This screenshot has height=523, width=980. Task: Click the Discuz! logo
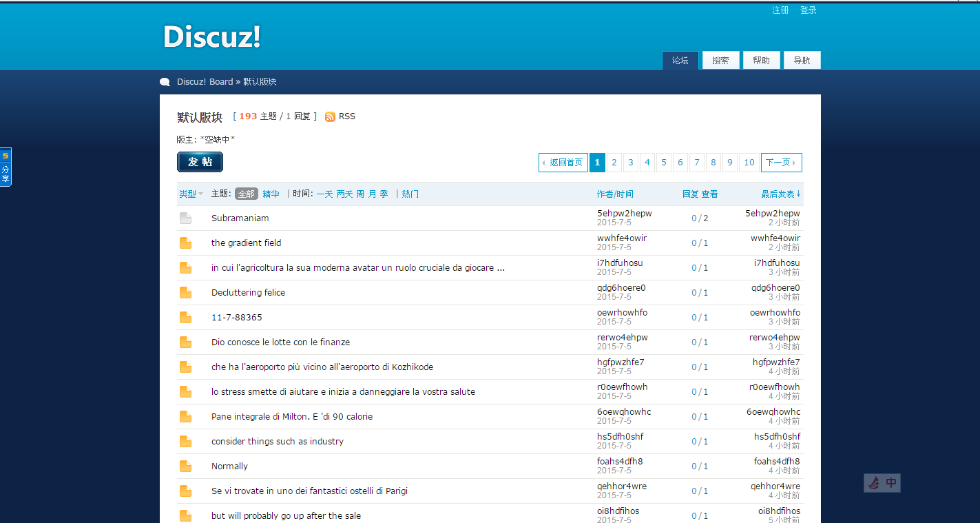click(211, 37)
